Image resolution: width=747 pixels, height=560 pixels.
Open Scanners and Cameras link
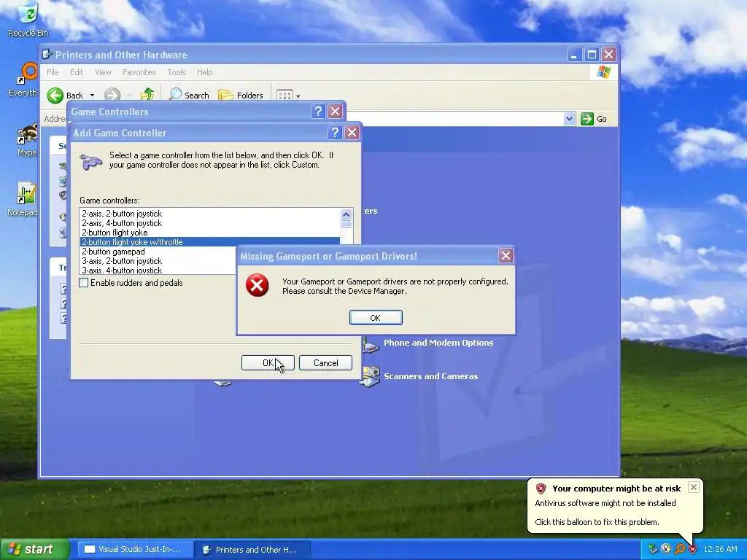[430, 376]
